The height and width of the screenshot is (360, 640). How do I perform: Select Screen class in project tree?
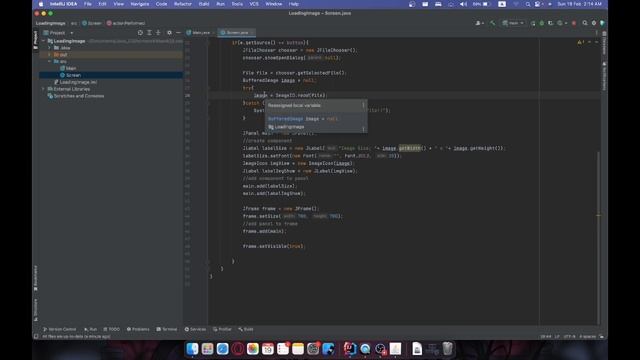(x=71, y=75)
